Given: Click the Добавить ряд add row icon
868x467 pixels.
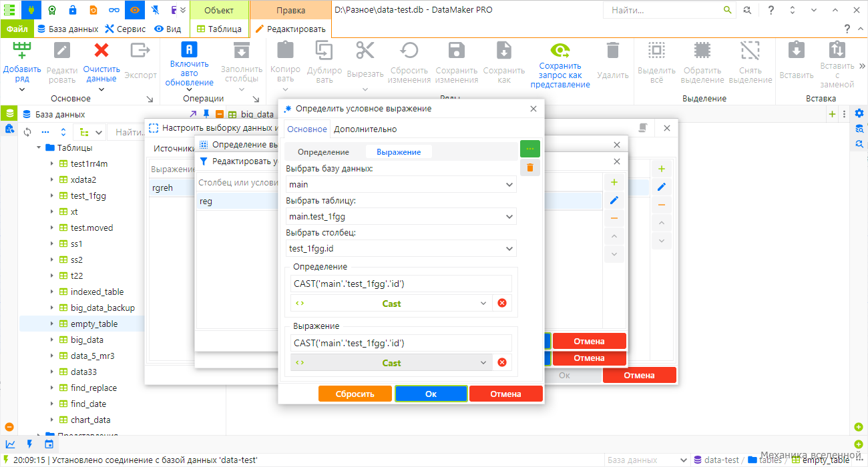Looking at the screenshot, I should [22, 51].
